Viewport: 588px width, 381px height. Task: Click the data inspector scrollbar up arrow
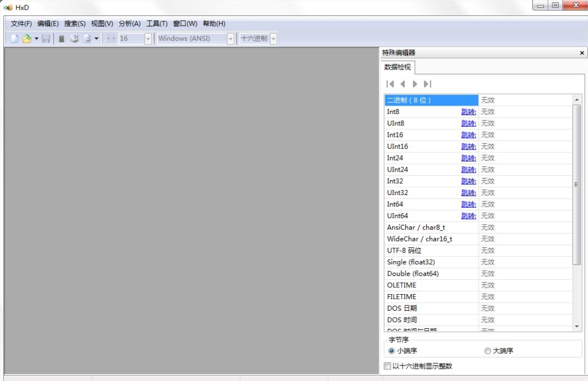(x=577, y=99)
